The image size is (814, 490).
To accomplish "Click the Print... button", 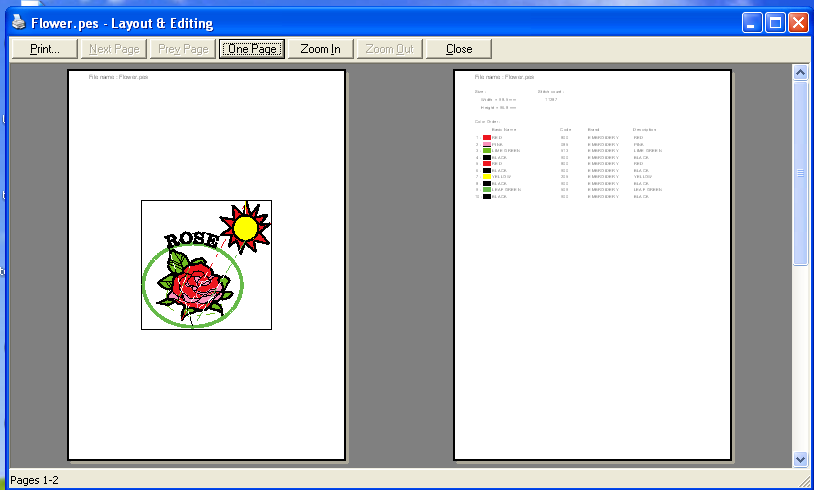I will point(45,49).
